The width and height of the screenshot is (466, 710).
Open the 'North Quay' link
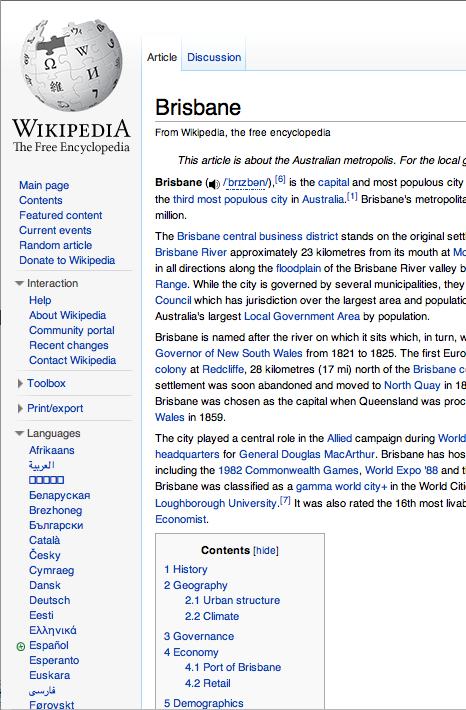(x=412, y=385)
